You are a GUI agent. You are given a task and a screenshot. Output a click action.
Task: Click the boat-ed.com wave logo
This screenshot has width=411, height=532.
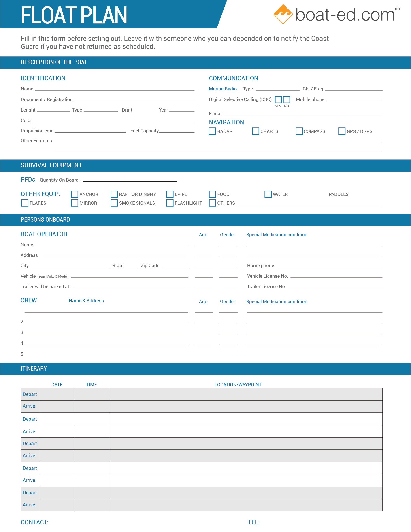pos(284,14)
